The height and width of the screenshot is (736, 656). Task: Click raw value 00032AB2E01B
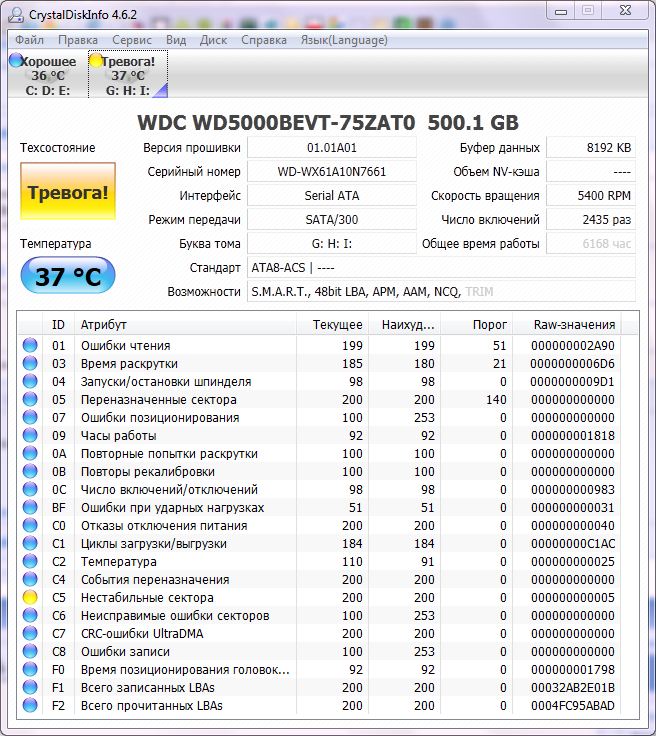click(x=572, y=688)
